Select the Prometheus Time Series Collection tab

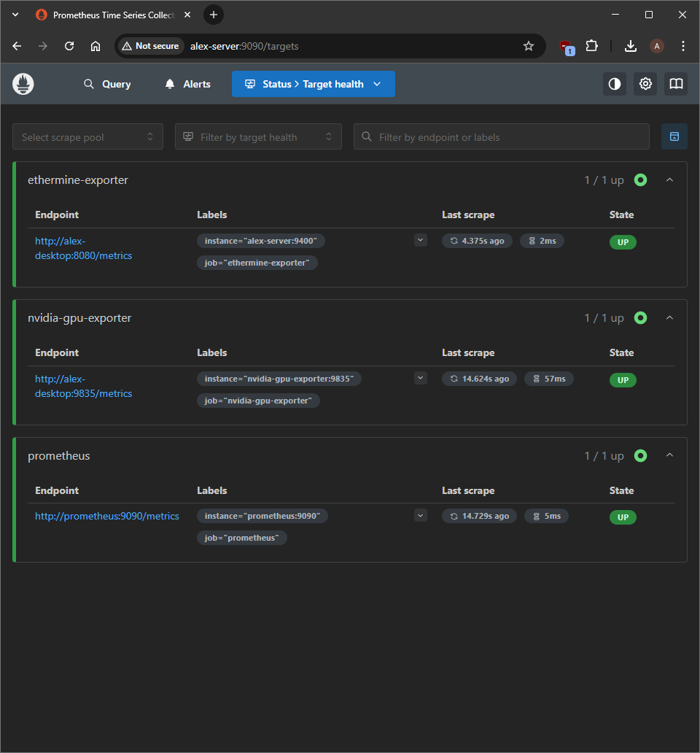pos(114,15)
